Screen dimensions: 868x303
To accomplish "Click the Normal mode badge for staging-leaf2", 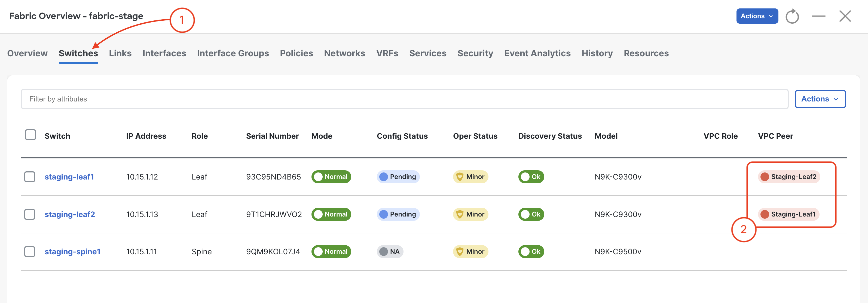I will pos(331,214).
